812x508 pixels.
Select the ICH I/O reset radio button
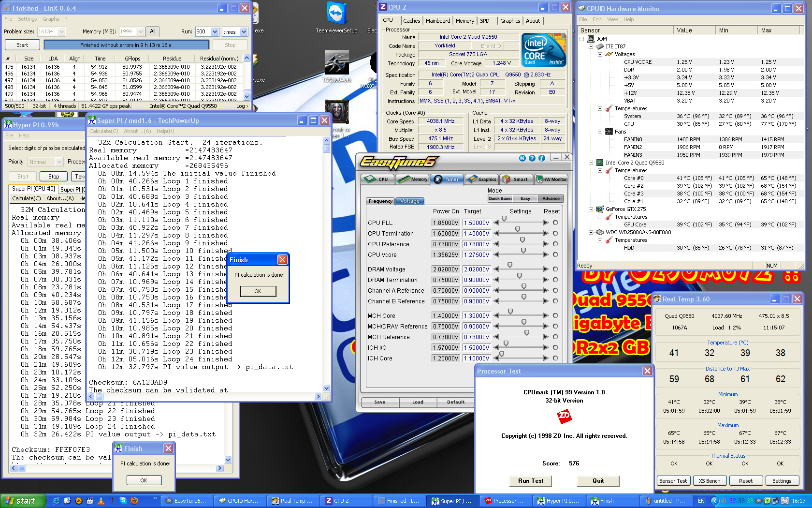tap(555, 347)
